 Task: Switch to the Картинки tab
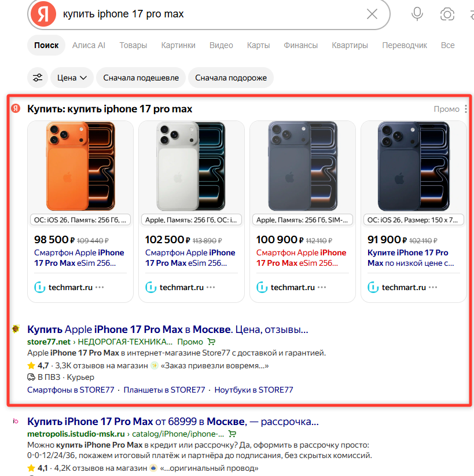[178, 45]
